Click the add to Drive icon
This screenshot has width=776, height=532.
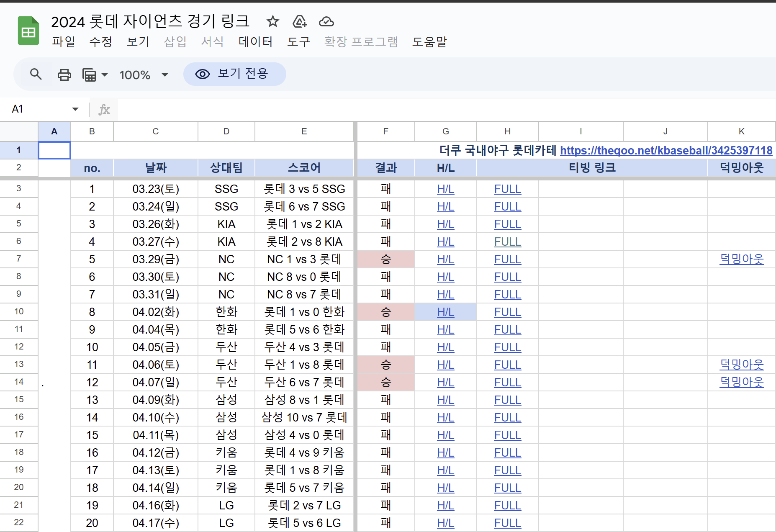coord(300,21)
